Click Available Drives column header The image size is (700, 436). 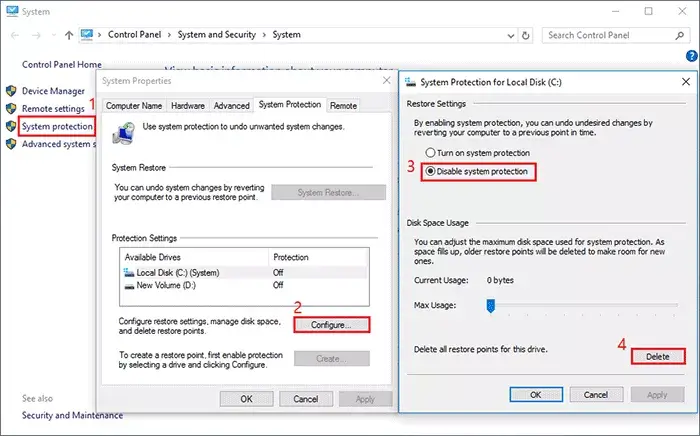(x=194, y=257)
